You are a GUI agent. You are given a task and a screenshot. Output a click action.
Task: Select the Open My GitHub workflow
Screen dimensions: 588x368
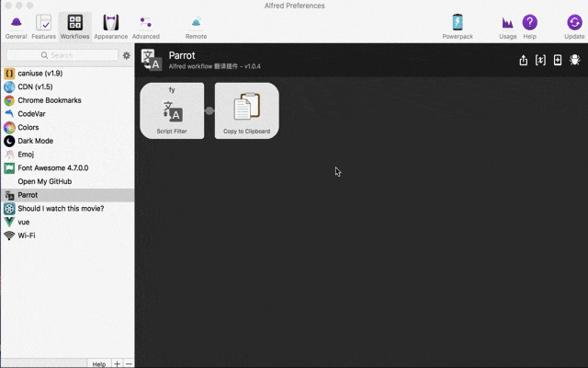[x=67, y=181]
